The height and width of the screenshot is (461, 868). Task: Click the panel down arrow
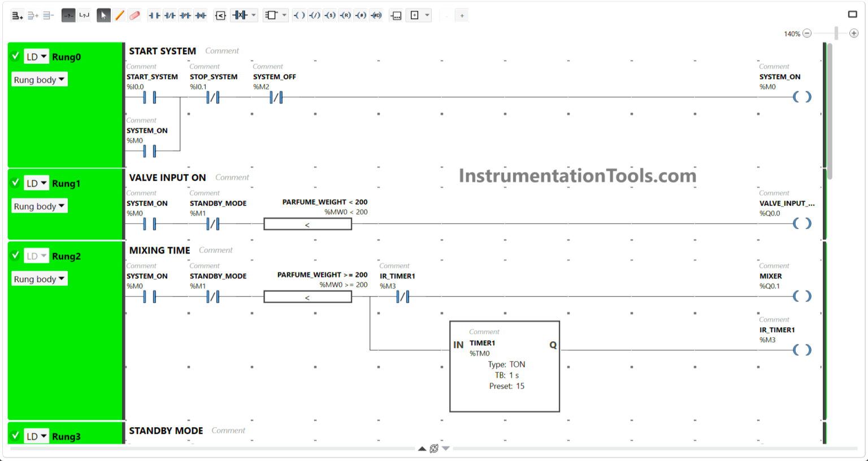coord(446,449)
